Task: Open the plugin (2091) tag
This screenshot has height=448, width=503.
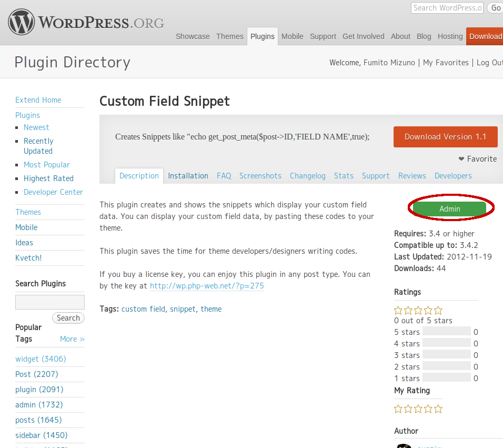Action: [x=39, y=390]
